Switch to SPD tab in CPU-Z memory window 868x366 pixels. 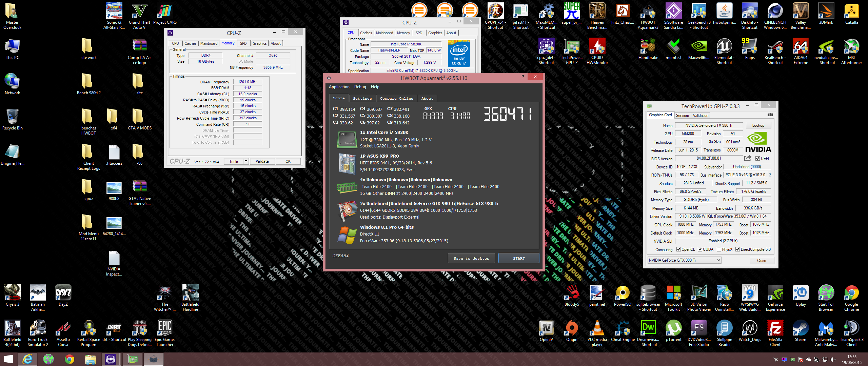pyautogui.click(x=243, y=43)
